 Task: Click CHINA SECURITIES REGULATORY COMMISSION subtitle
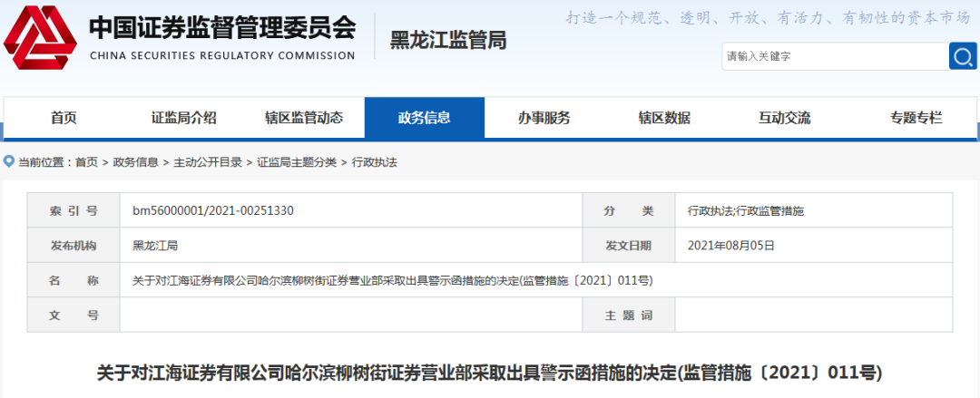pyautogui.click(x=222, y=55)
